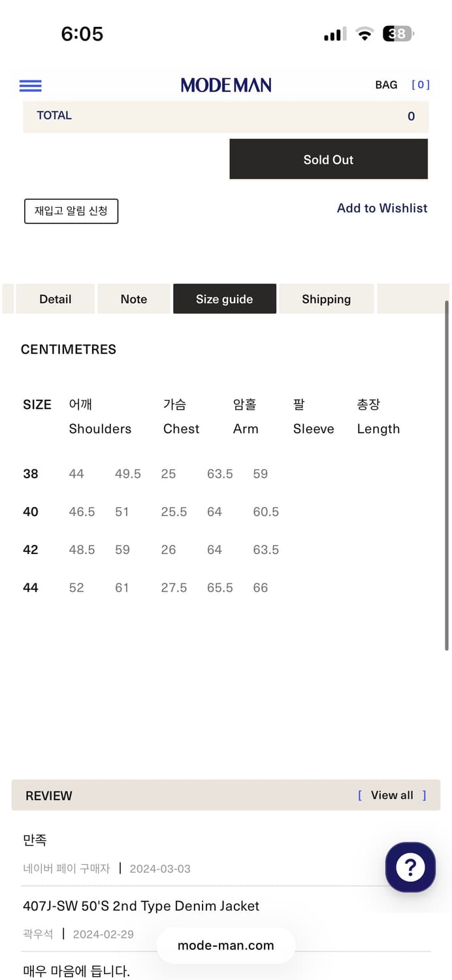The image size is (452, 980).
Task: Tap the 재입고 알림 신청 button
Action: 71,211
